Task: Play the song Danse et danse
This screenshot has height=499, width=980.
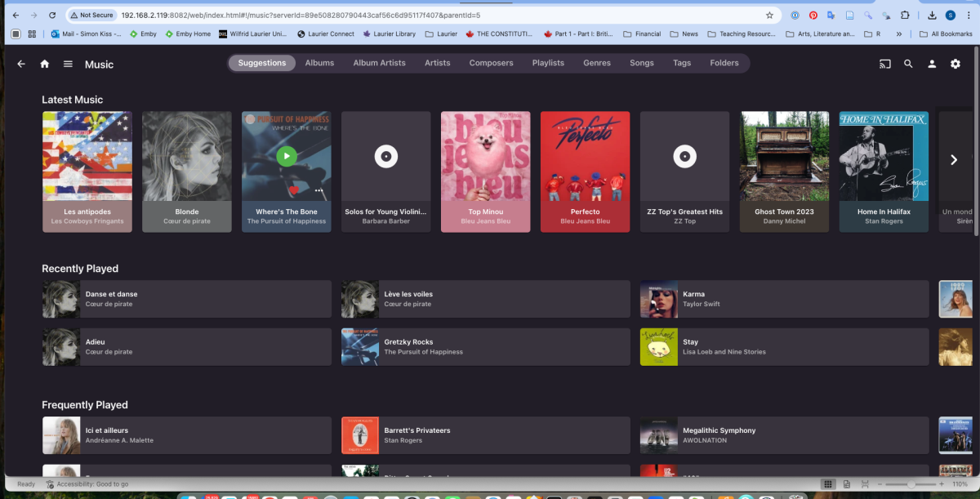Action: pos(187,299)
